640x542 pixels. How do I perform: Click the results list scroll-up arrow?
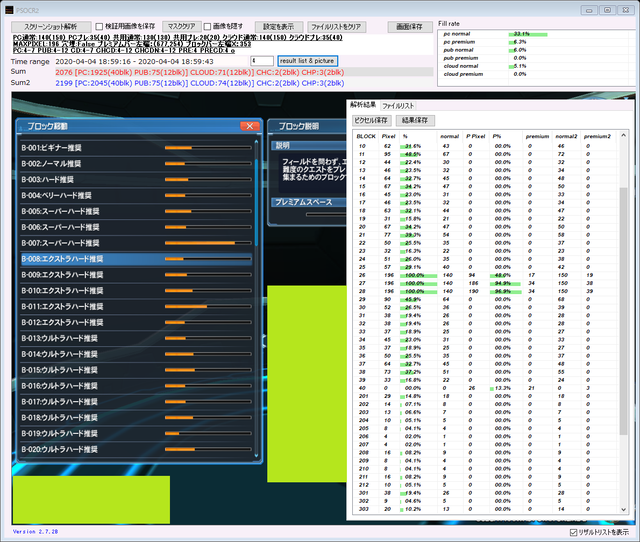[x=623, y=135]
